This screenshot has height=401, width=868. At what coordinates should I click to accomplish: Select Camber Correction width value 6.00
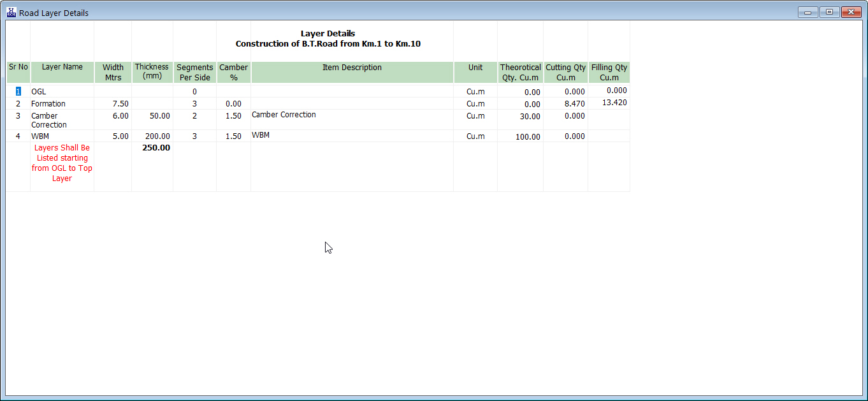coord(113,120)
